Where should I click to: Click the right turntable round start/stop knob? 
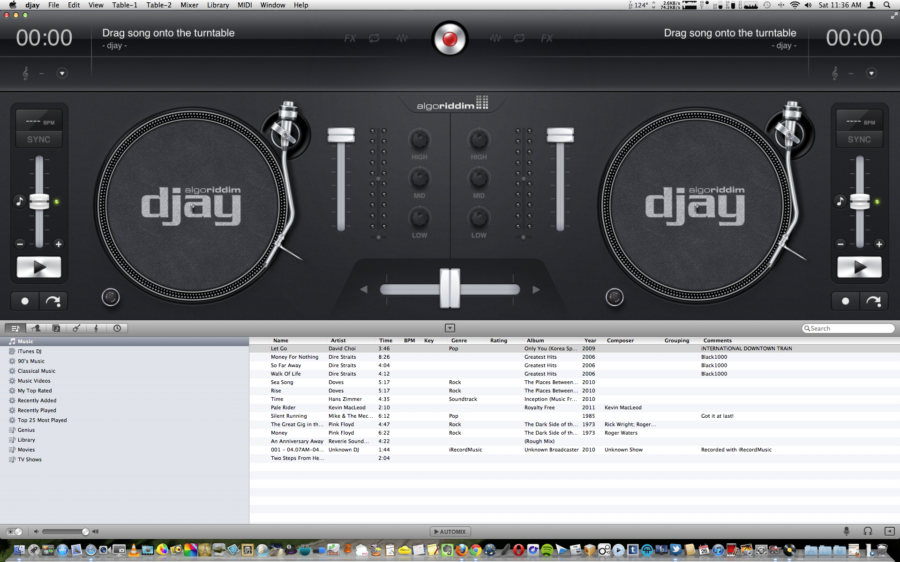tap(614, 297)
